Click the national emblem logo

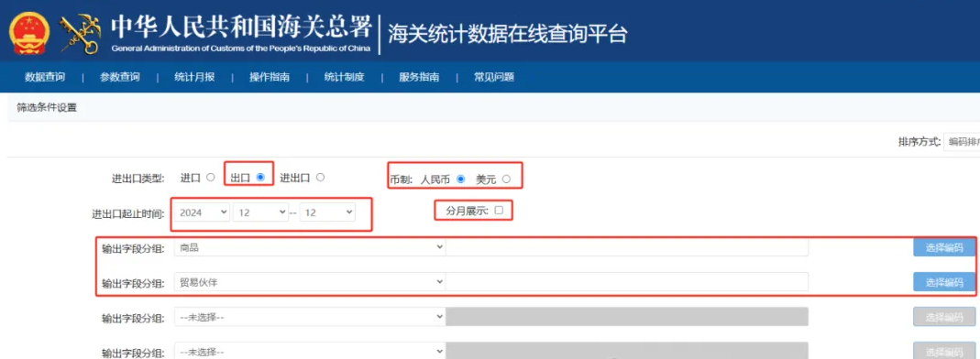click(x=29, y=33)
